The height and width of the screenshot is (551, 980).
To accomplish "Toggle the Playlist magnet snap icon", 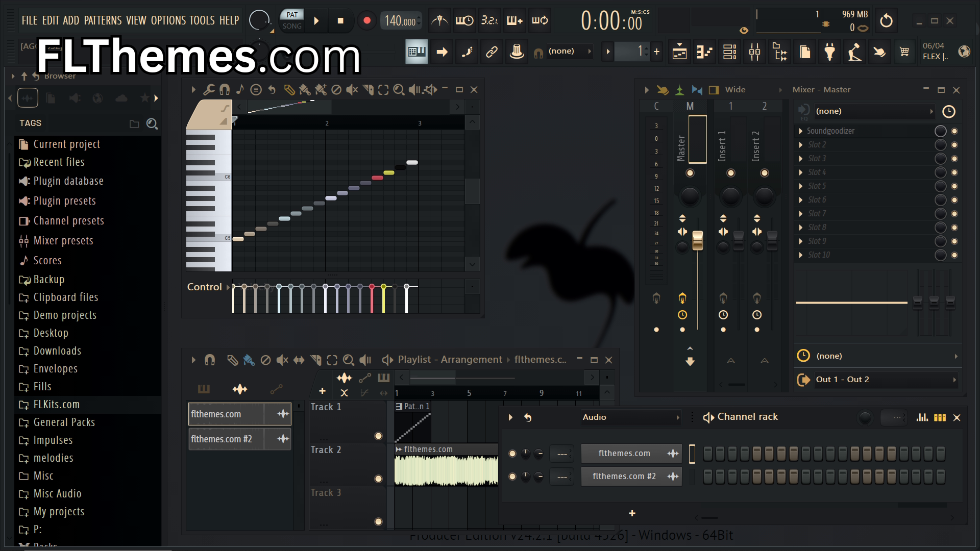I will pos(210,360).
